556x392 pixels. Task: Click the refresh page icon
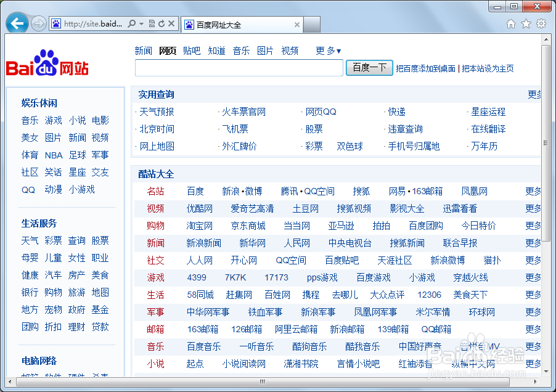pos(161,24)
